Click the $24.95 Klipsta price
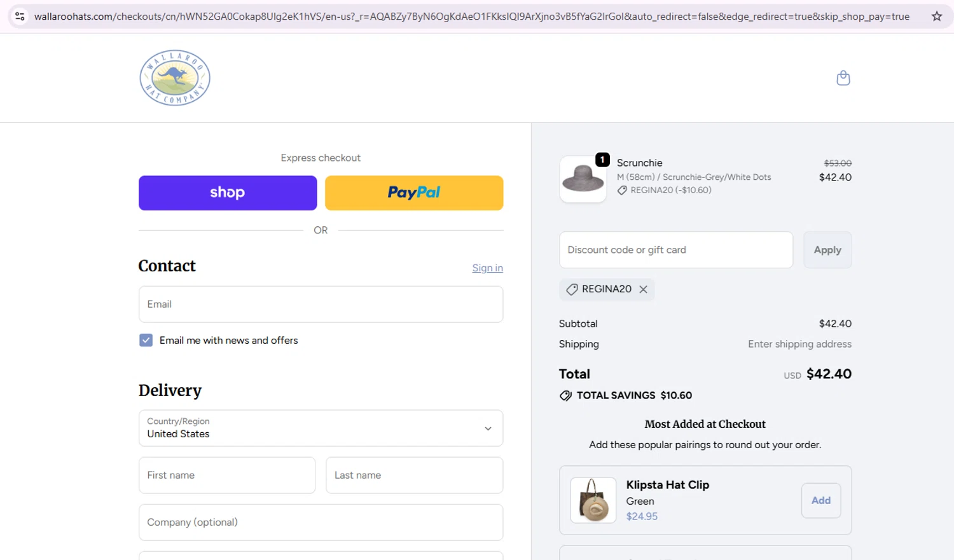954x560 pixels. pos(642,516)
